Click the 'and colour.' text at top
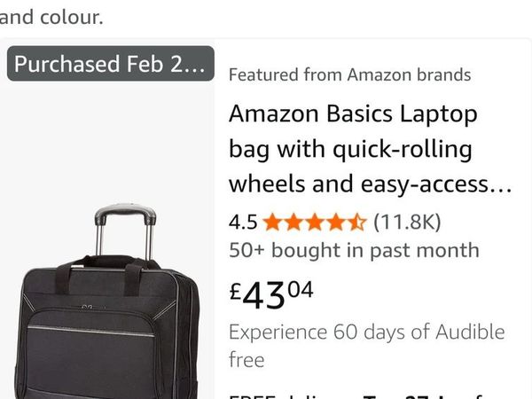 click(x=51, y=16)
